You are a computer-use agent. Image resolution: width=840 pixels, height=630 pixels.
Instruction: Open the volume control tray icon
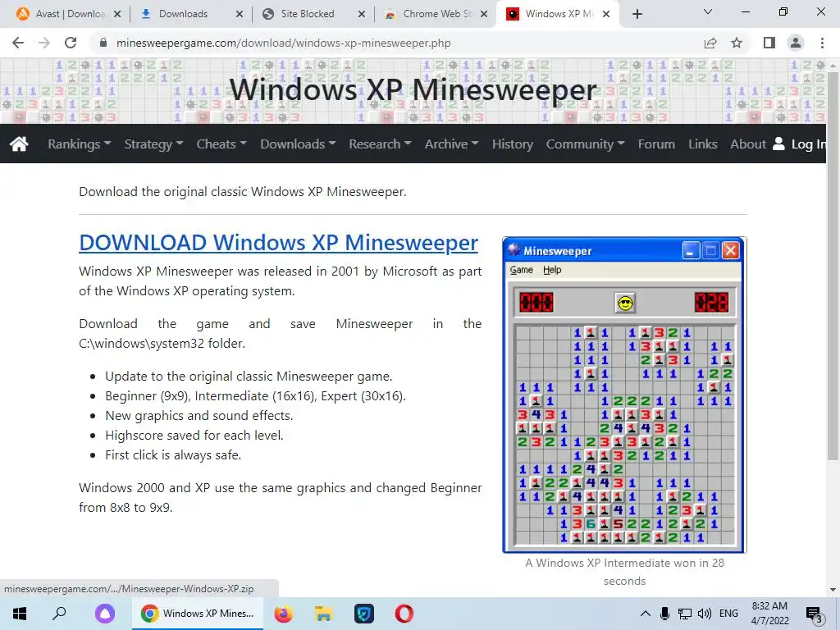coord(705,614)
